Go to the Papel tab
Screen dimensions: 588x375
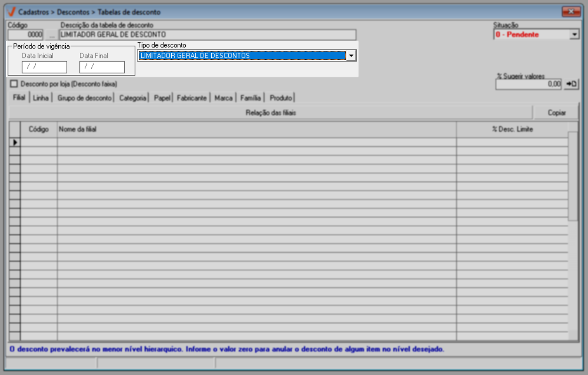click(x=162, y=98)
